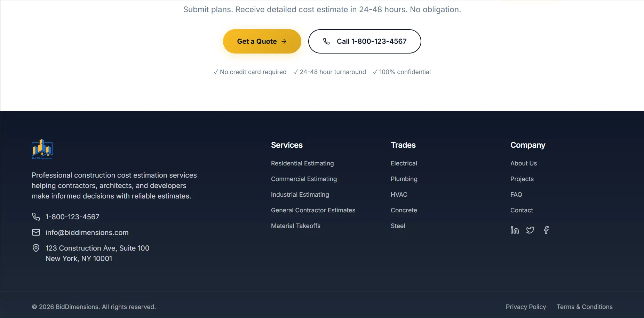Go to the Steel trade page
Viewport: 644px width, 318px height.
(x=398, y=226)
